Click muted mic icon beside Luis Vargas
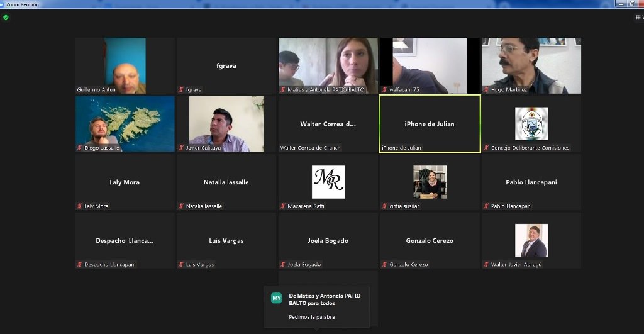The image size is (644, 334). tap(181, 265)
